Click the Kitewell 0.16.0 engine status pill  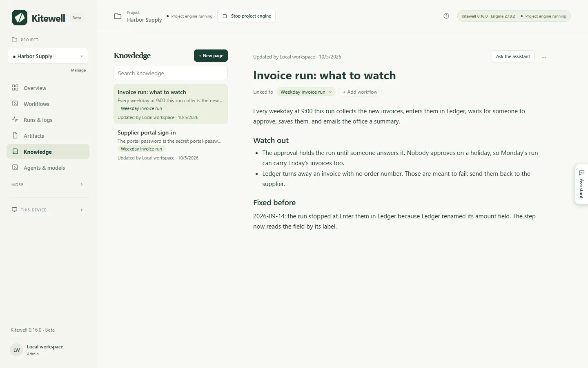pyautogui.click(x=514, y=16)
